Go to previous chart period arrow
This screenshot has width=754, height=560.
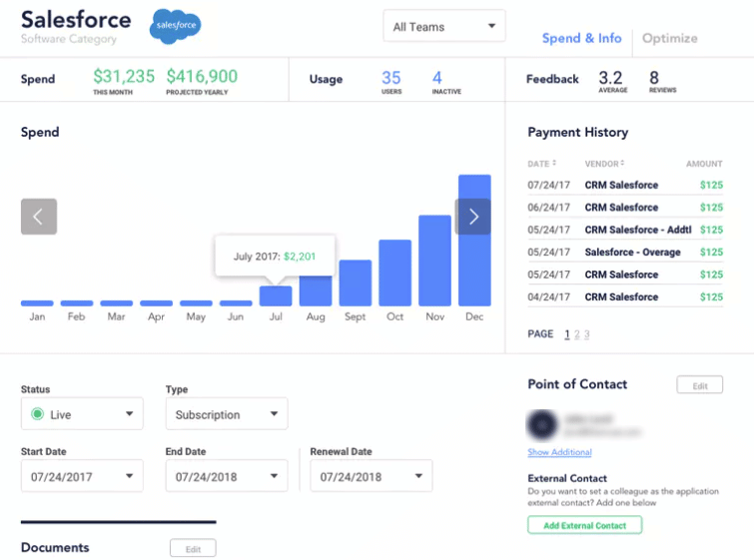[39, 217]
